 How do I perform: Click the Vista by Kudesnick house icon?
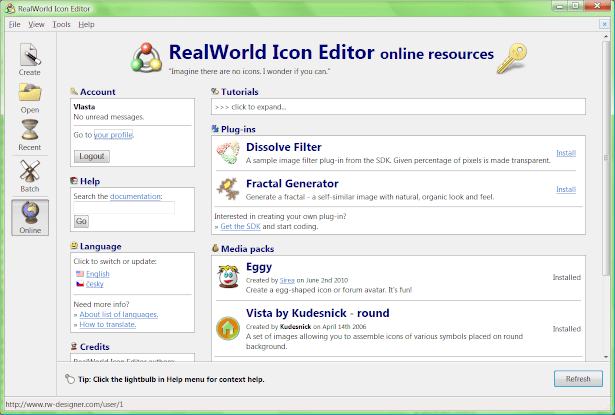coord(228,328)
